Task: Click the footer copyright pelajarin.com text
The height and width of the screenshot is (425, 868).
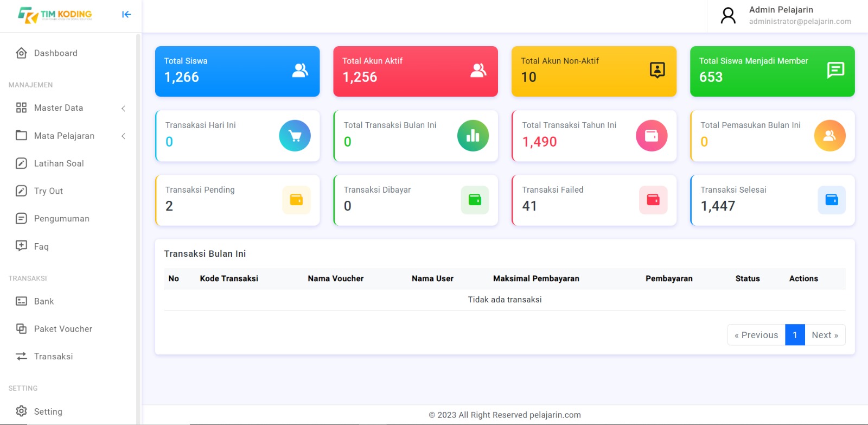Action: [x=505, y=415]
